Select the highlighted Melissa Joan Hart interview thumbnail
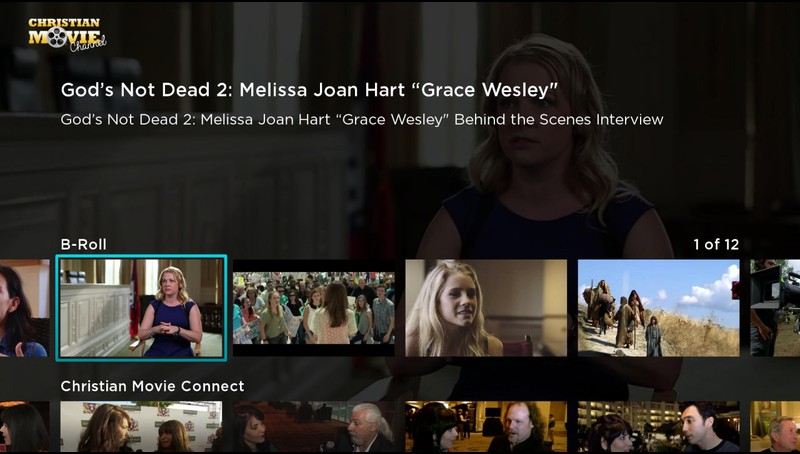 click(x=141, y=308)
